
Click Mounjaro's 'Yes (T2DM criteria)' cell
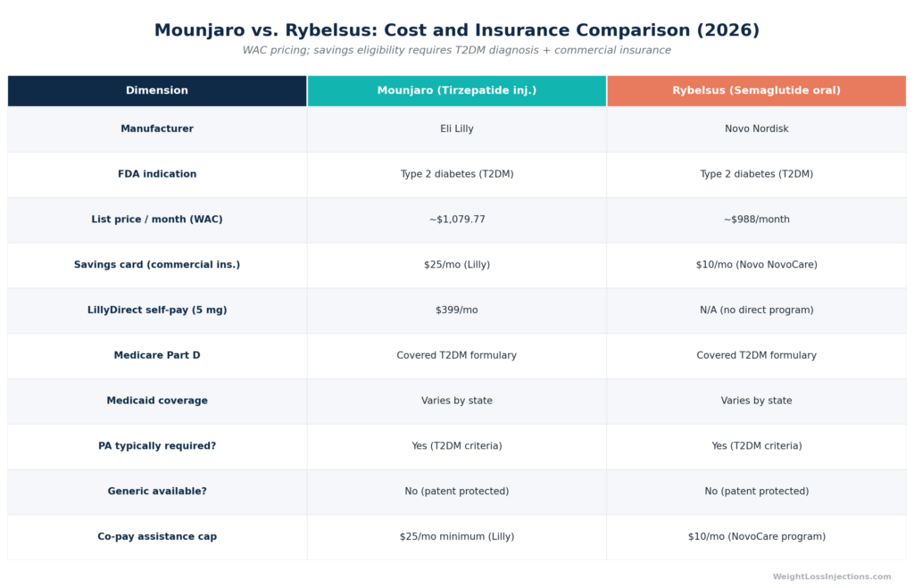click(x=456, y=446)
